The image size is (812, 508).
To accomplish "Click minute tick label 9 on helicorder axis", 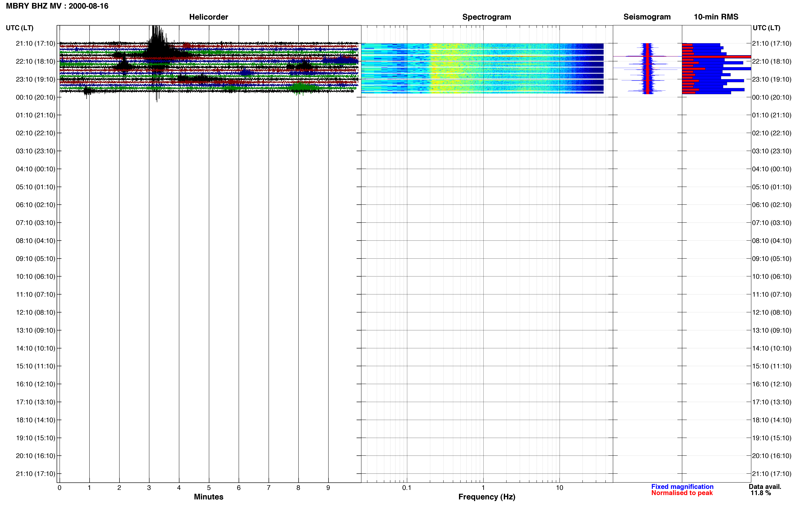I will [x=328, y=488].
